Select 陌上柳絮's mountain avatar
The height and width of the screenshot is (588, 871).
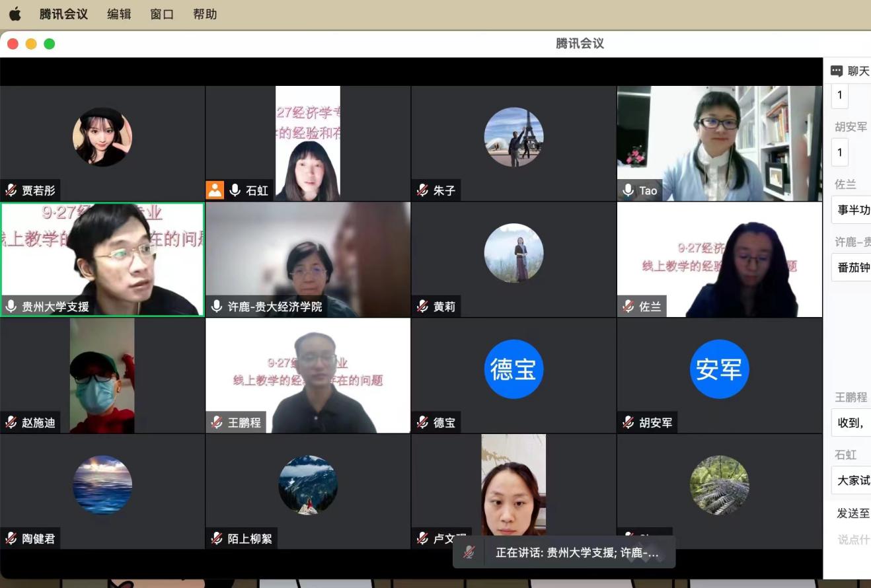point(308,484)
